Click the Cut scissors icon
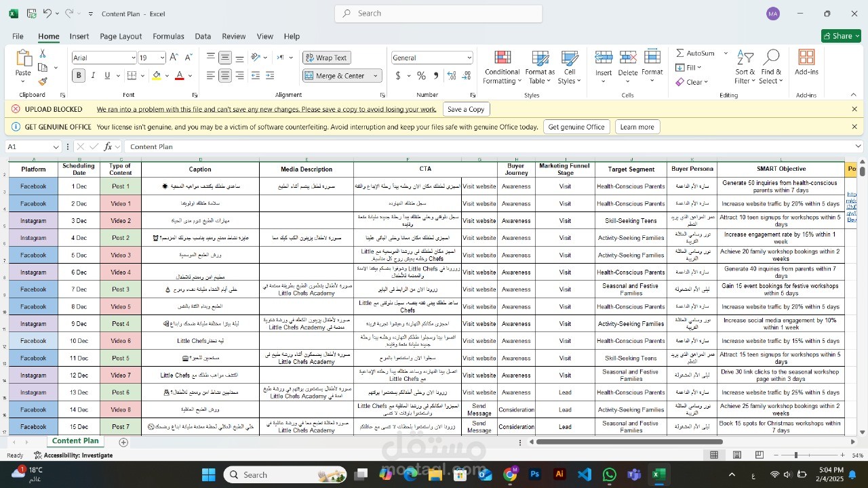868x488 pixels. (43, 54)
